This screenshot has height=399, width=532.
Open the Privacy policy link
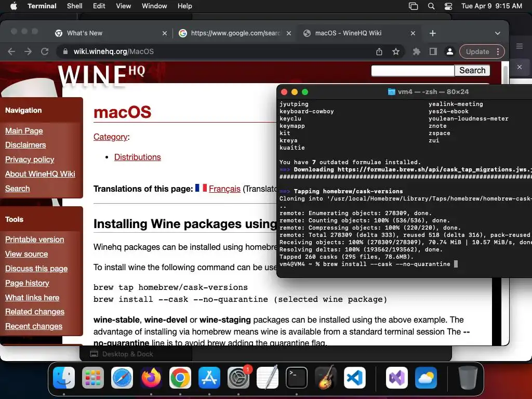(x=30, y=159)
